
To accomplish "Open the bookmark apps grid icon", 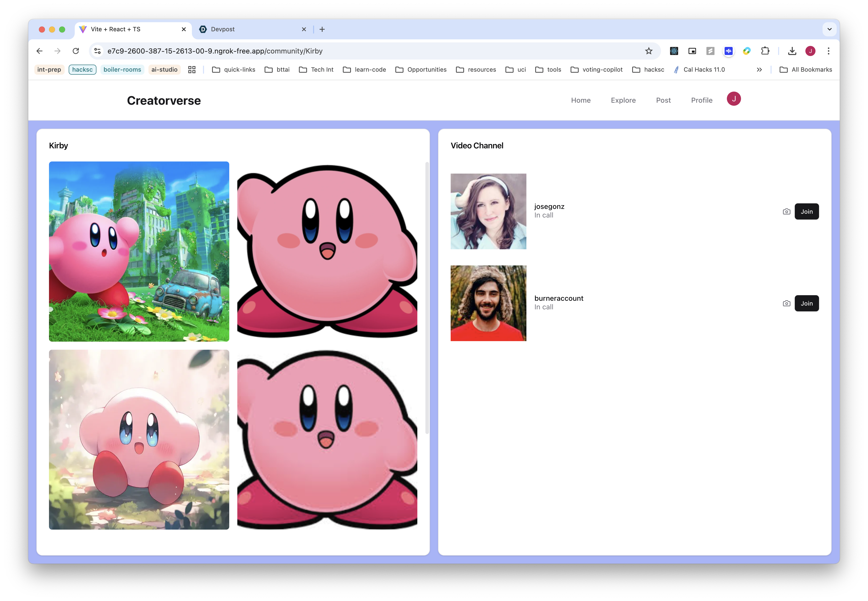I will [x=192, y=70].
